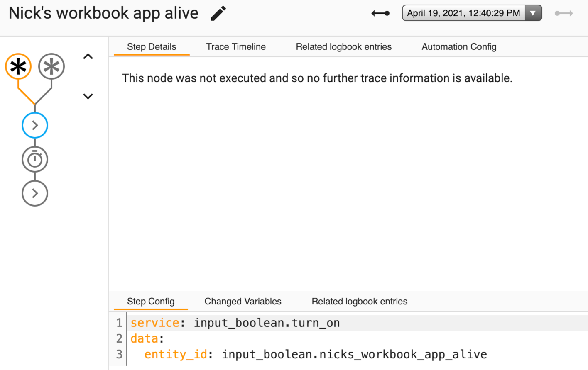
Task: Select the Step Config tab
Action: pyautogui.click(x=150, y=301)
